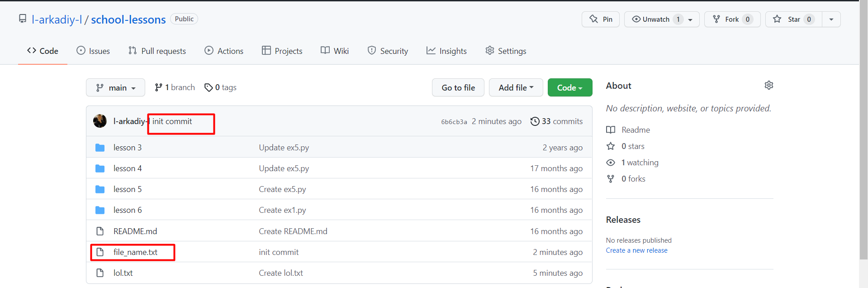Open the Add file dropdown
This screenshot has height=288, width=868.
[x=516, y=87]
